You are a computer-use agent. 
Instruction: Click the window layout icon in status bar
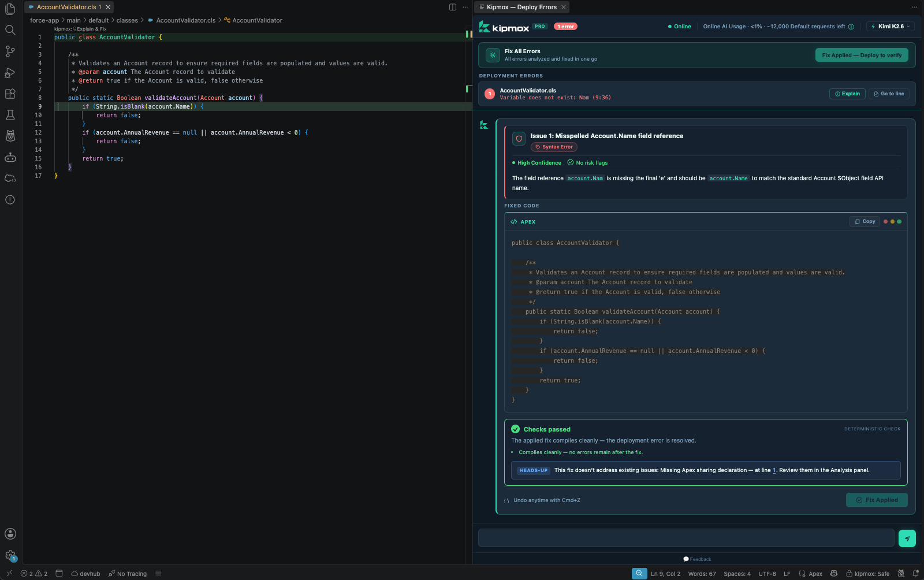pyautogui.click(x=59, y=574)
